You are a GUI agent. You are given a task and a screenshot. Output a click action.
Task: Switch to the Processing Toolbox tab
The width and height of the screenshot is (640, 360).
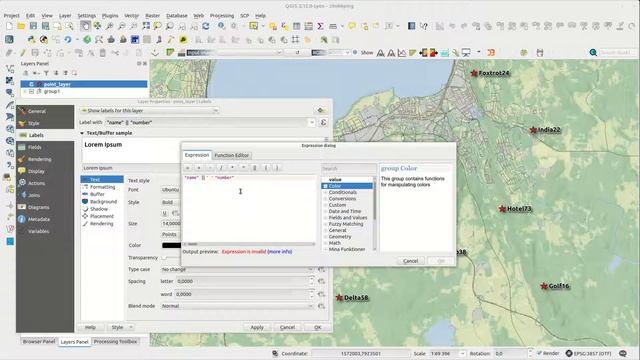[x=116, y=342]
